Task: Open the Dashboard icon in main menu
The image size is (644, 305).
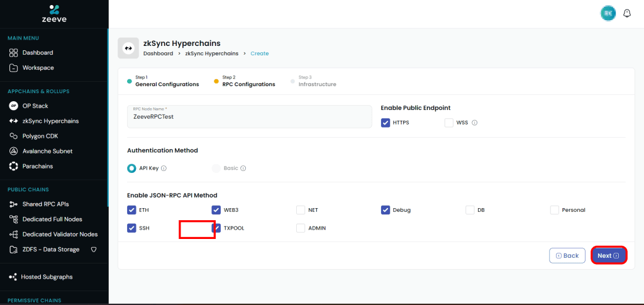Action: click(x=14, y=53)
